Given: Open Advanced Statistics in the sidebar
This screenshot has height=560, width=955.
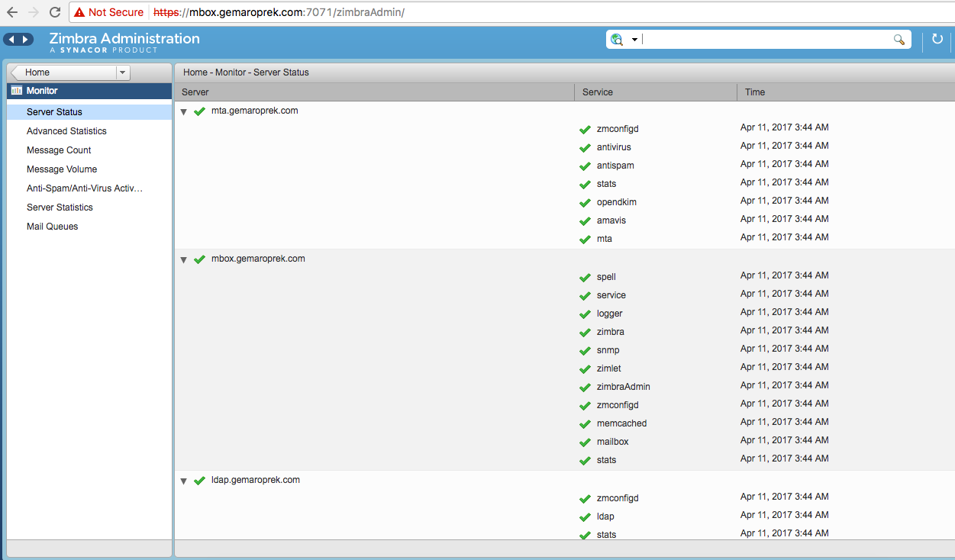Looking at the screenshot, I should (x=89, y=131).
